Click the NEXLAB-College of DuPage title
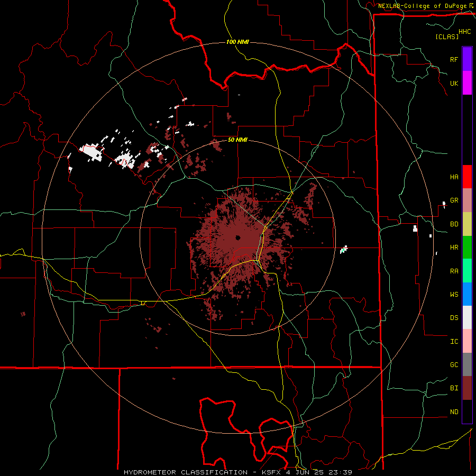Image resolution: width=476 pixels, height=476 pixels. click(x=423, y=6)
